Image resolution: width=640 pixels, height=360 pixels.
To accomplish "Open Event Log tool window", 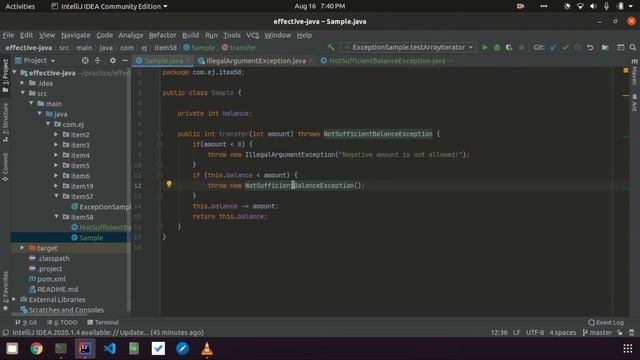I will coord(606,322).
